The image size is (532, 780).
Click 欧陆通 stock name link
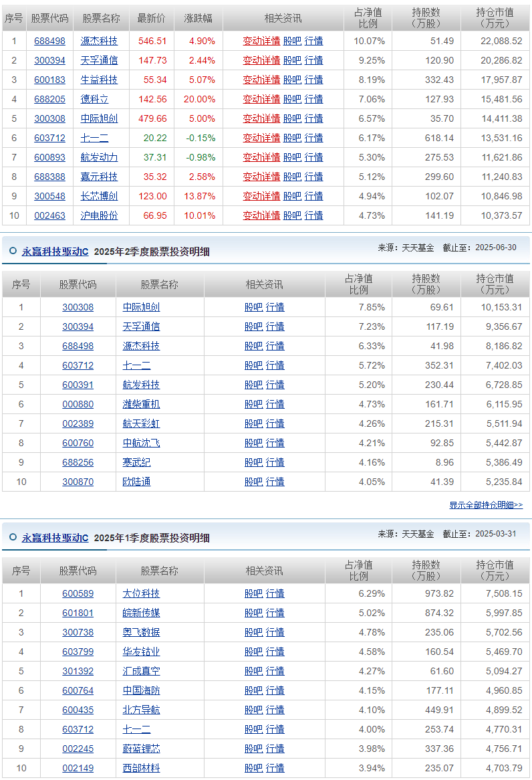137,482
